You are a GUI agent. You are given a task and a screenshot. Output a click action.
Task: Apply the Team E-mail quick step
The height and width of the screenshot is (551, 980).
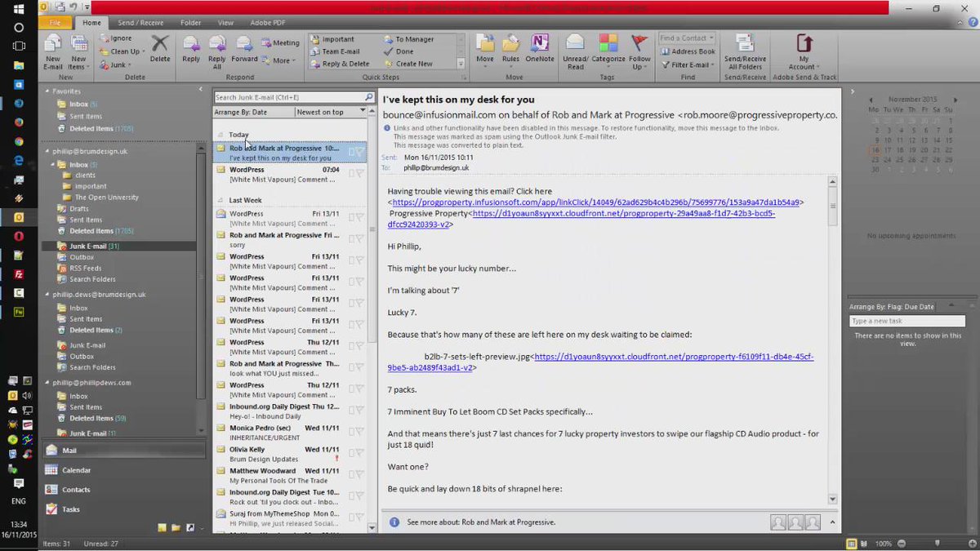coord(336,51)
